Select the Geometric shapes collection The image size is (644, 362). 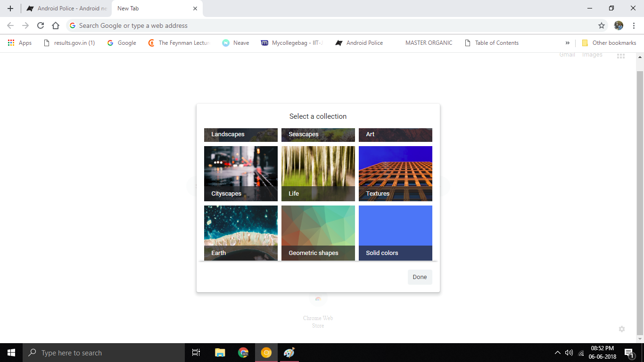click(x=318, y=232)
